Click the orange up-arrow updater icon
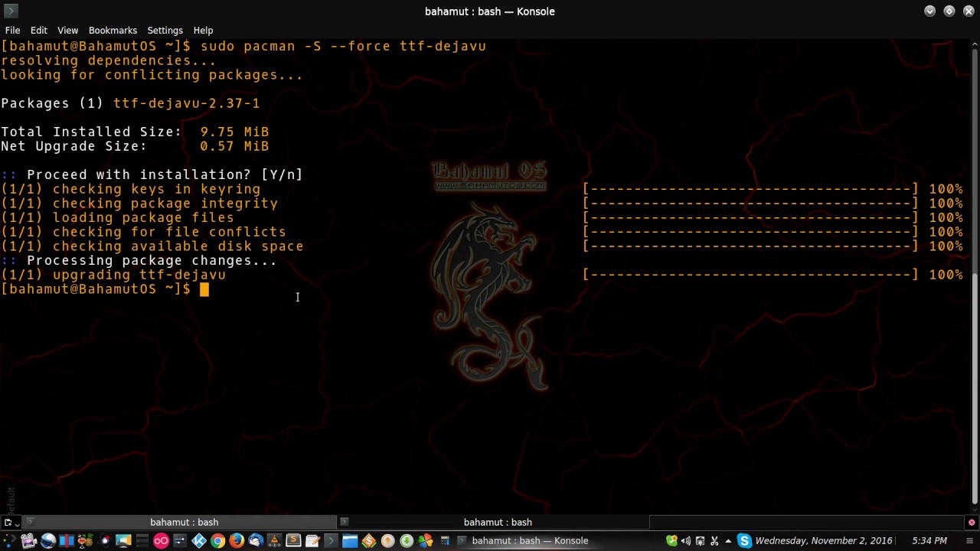The height and width of the screenshot is (551, 980). point(387,541)
